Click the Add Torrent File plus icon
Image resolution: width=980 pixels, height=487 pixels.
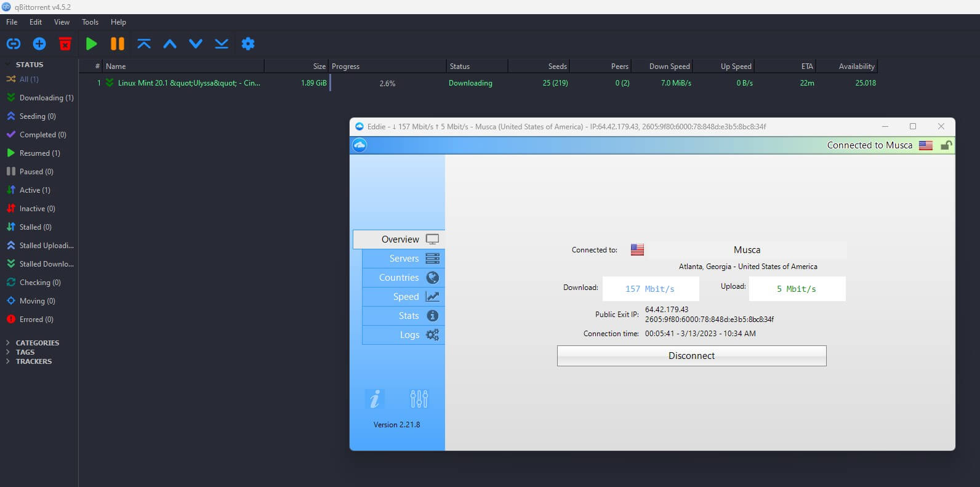pyautogui.click(x=39, y=44)
